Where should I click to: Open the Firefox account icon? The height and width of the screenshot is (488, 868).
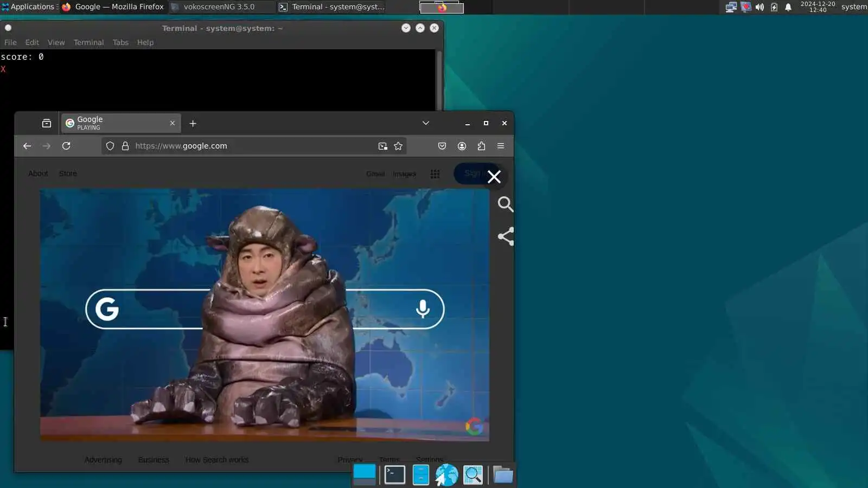coord(462,146)
